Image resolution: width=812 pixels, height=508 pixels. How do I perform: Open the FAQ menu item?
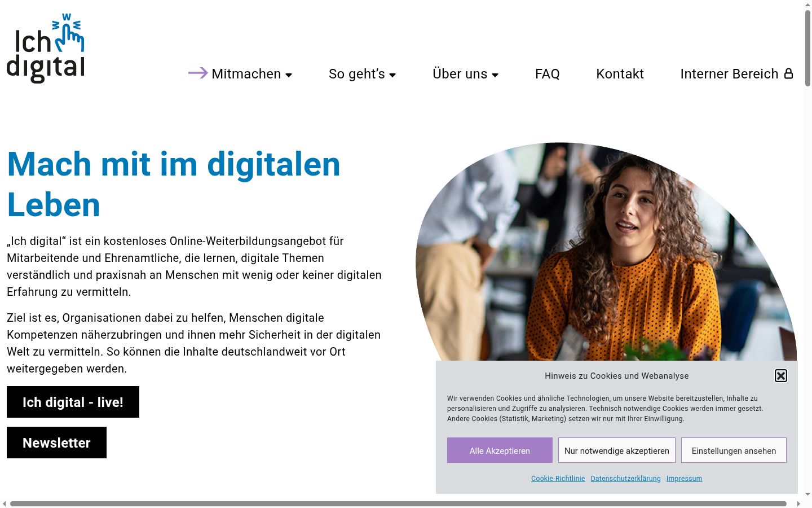[x=547, y=74]
